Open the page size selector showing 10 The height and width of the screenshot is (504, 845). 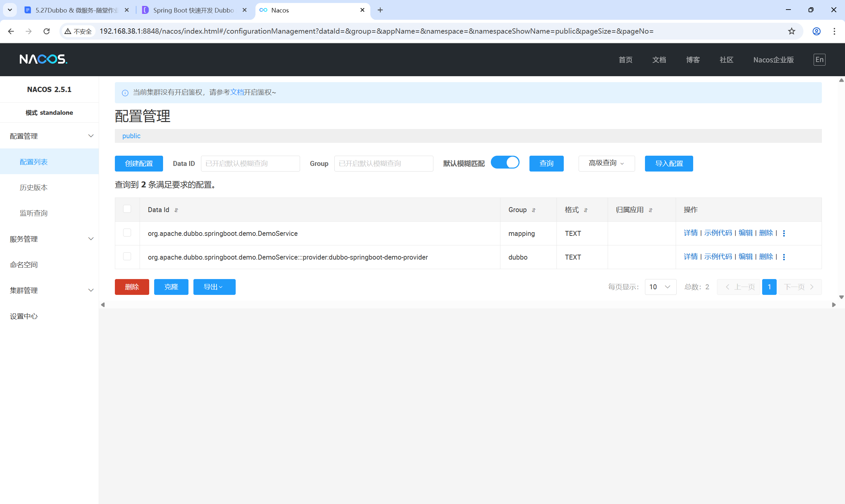[x=660, y=287]
